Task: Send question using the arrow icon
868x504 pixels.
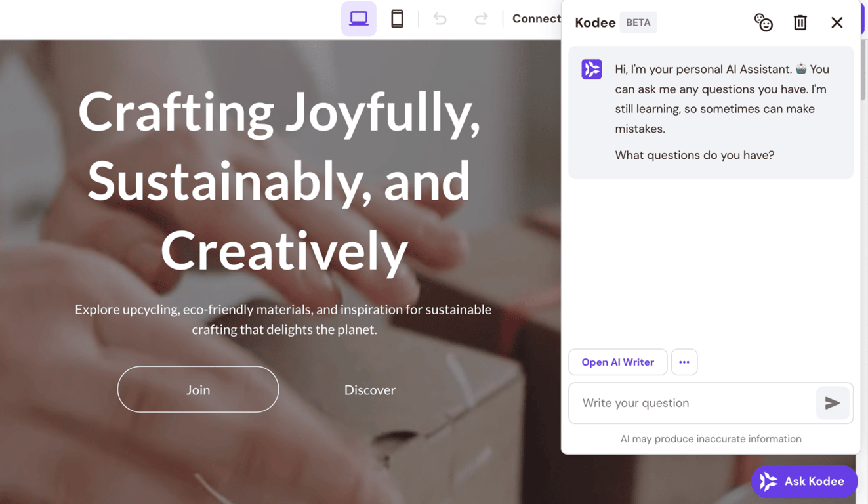Action: [833, 403]
